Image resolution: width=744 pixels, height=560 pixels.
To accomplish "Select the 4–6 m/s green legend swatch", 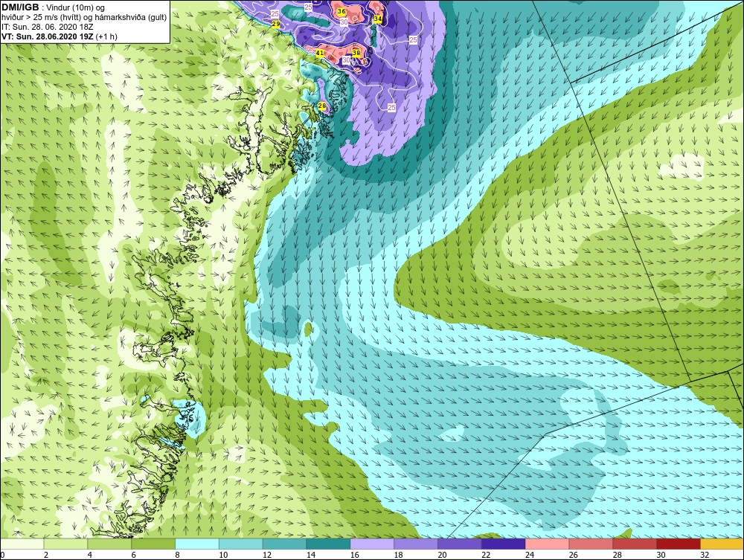I will [x=109, y=544].
